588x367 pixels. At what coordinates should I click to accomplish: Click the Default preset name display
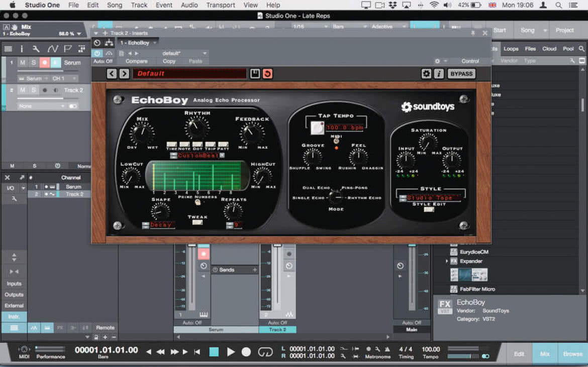[189, 74]
